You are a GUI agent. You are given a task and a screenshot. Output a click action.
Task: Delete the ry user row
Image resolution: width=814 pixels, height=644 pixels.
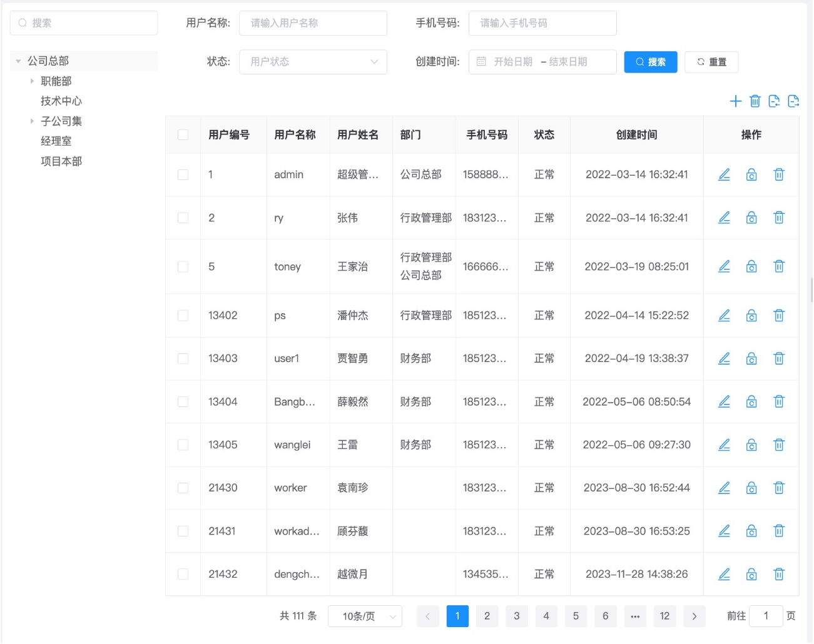779,218
